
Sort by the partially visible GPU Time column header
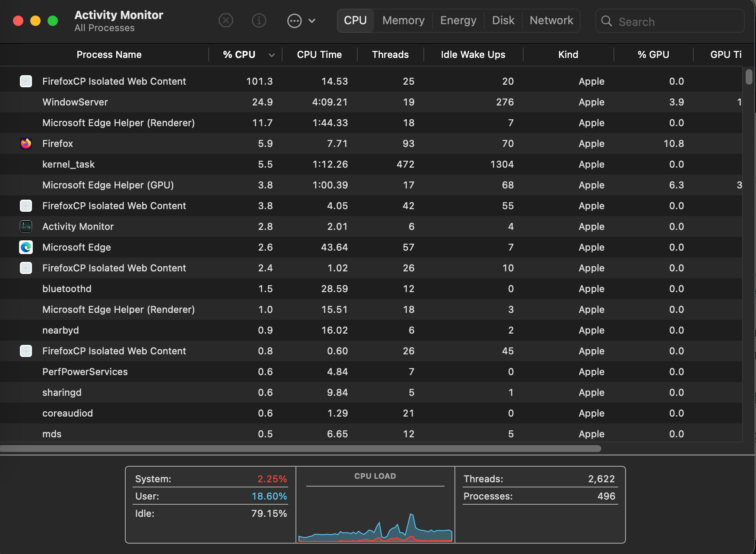coord(726,54)
